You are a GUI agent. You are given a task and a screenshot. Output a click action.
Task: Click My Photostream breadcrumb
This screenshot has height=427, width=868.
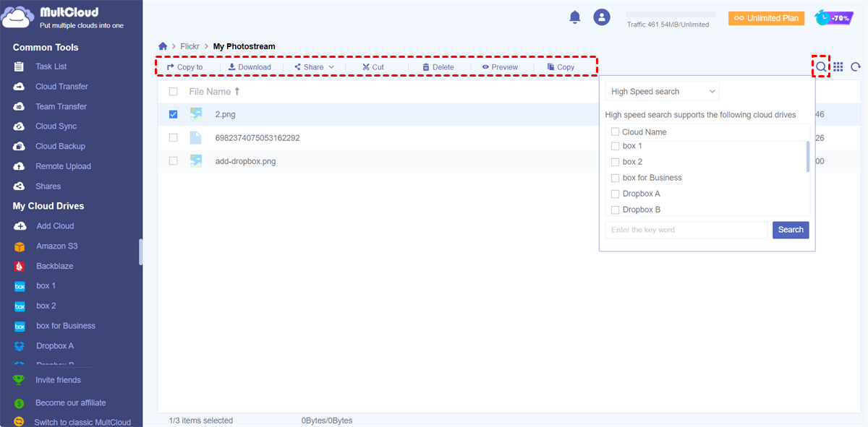(x=244, y=46)
